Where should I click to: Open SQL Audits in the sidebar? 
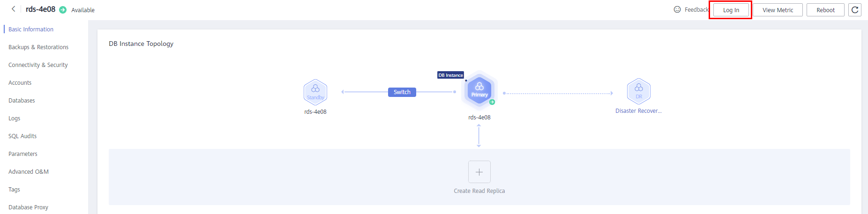click(22, 136)
